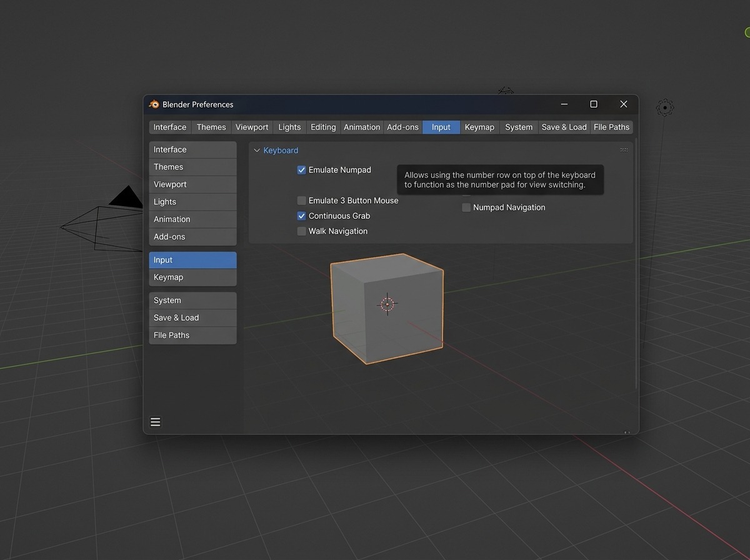This screenshot has height=560, width=750.
Task: Open Keymap in the top tab row
Action: point(479,127)
